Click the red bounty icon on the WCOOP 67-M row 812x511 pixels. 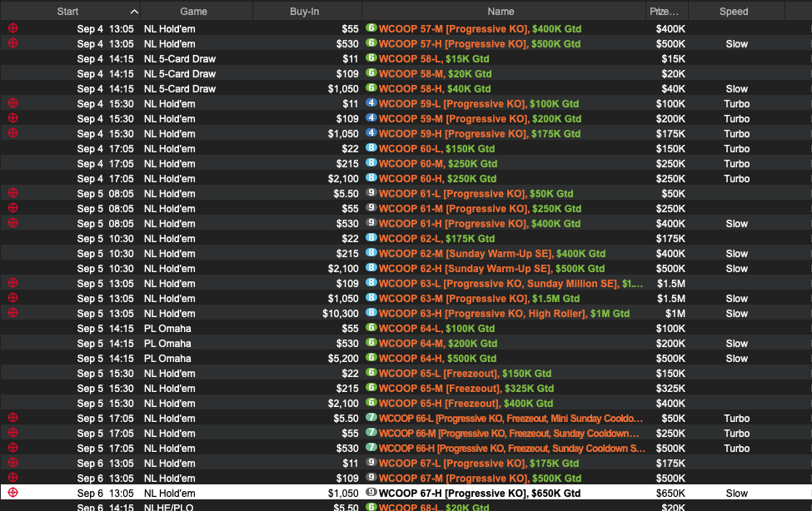pos(13,478)
